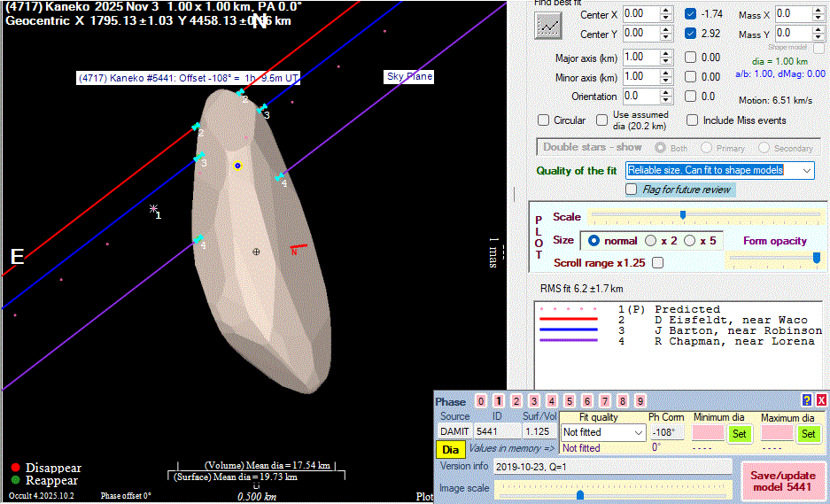Expand the Fit quality combo box
This screenshot has height=504, width=830.
pyautogui.click(x=638, y=433)
